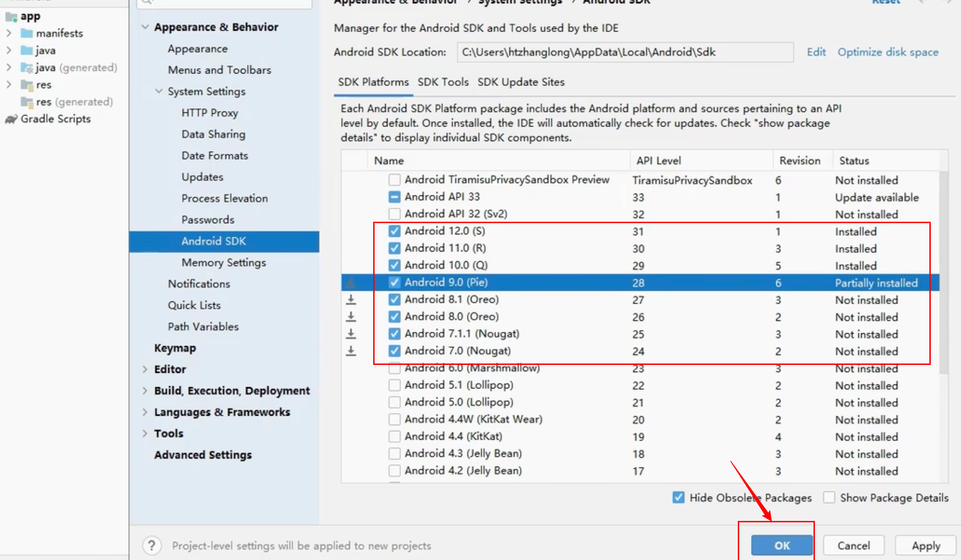Click the help question mark icon
961x560 pixels.
[x=152, y=545]
